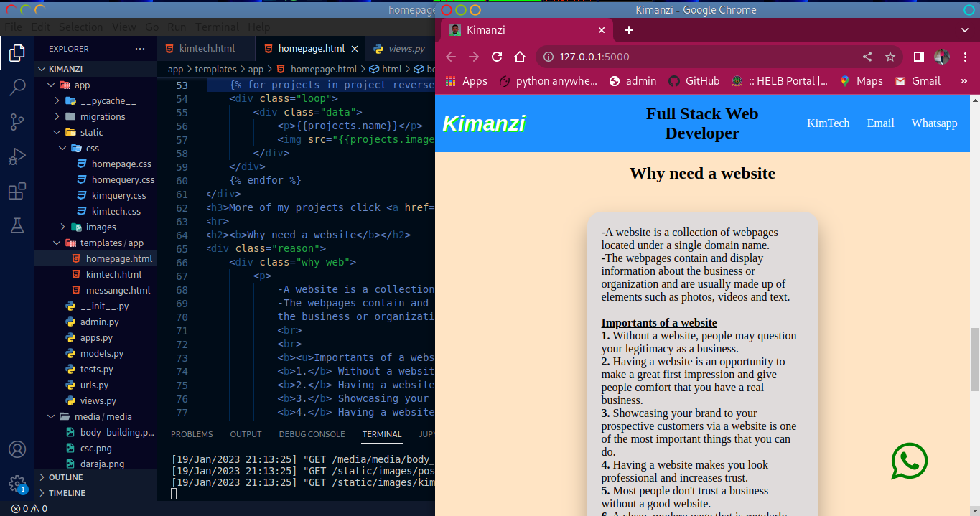Open the Run and Debug view
980x516 pixels.
(x=17, y=156)
